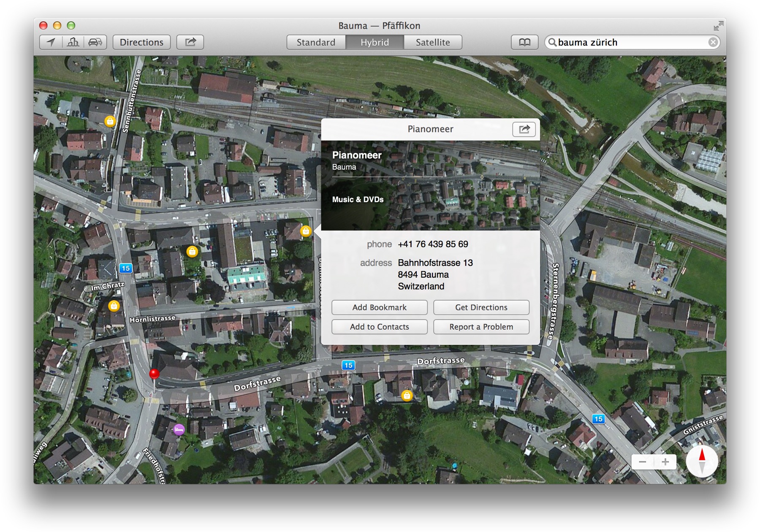This screenshot has height=532, width=760.
Task: Click the Sennhüttenstrasse street label
Action: click(x=131, y=101)
